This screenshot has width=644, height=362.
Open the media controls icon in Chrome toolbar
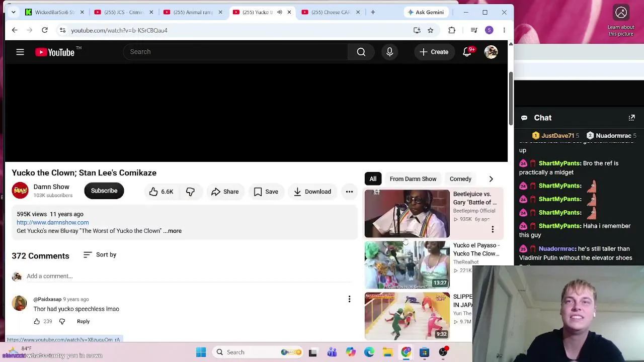474,30
